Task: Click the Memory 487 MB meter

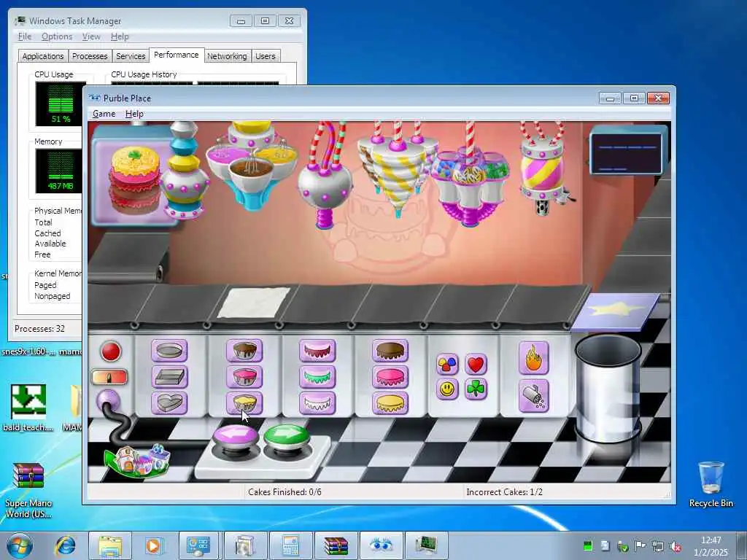Action: click(59, 171)
